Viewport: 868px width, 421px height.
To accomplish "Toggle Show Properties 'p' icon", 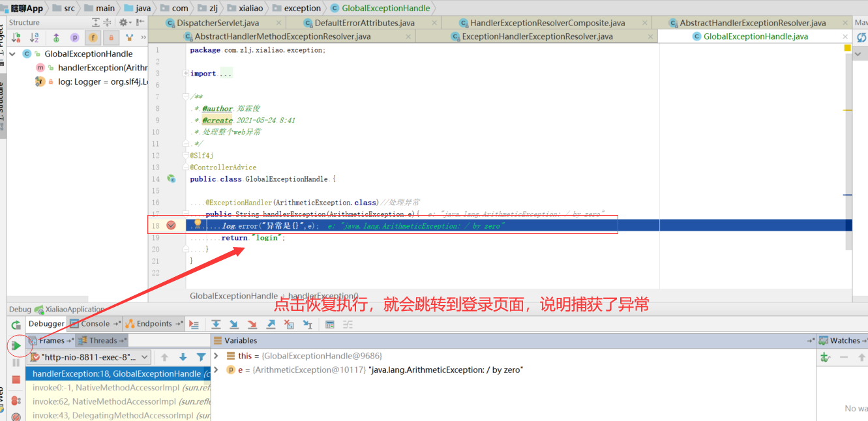I will [74, 38].
